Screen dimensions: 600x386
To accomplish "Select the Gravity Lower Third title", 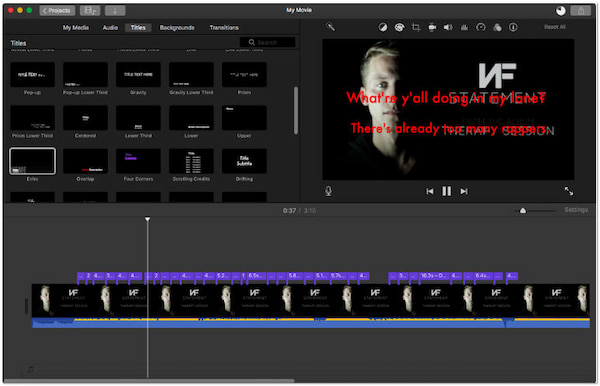I will 191,75.
